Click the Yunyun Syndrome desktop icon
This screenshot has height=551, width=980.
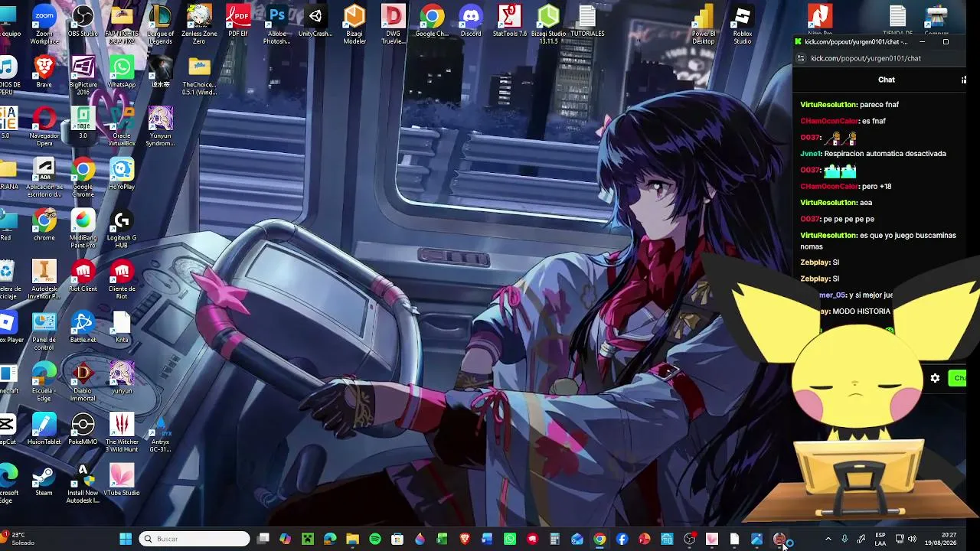click(160, 127)
